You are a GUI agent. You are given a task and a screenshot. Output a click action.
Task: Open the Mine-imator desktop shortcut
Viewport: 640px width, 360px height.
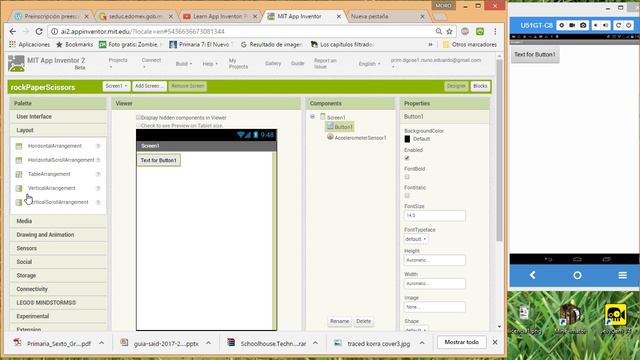click(x=570, y=319)
